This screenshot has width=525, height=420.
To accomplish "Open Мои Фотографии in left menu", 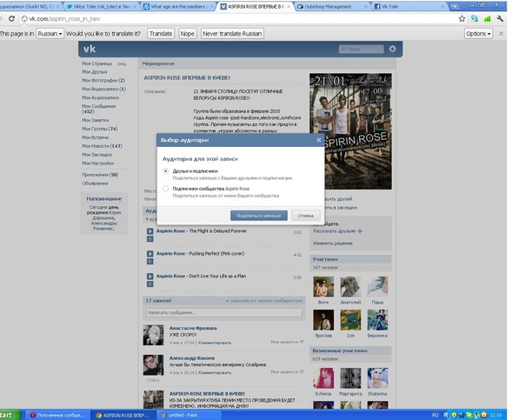I will 103,80.
